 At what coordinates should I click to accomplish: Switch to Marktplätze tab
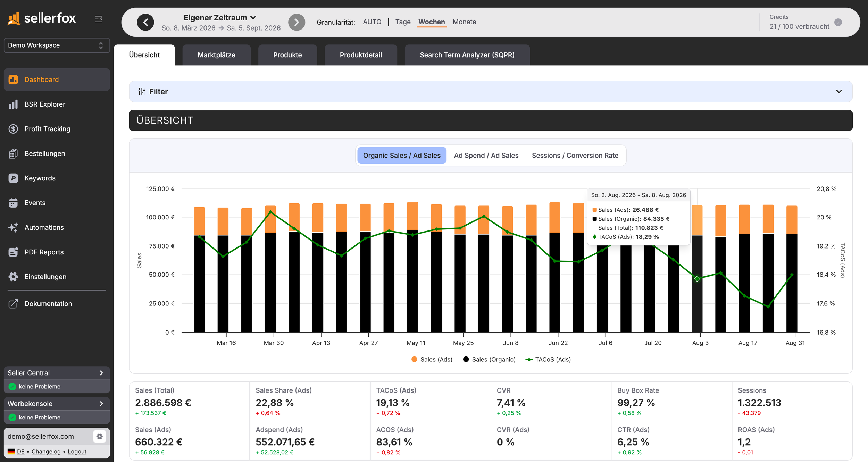point(216,55)
